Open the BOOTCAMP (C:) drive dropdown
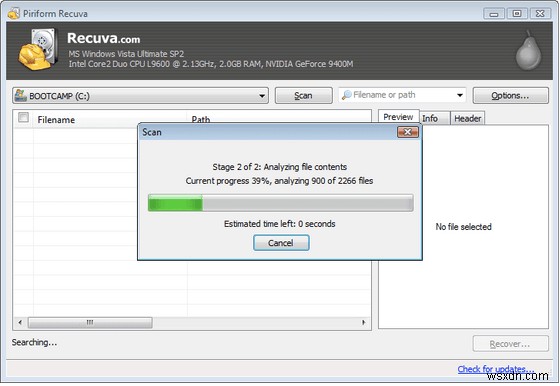560x386 pixels. click(x=140, y=96)
